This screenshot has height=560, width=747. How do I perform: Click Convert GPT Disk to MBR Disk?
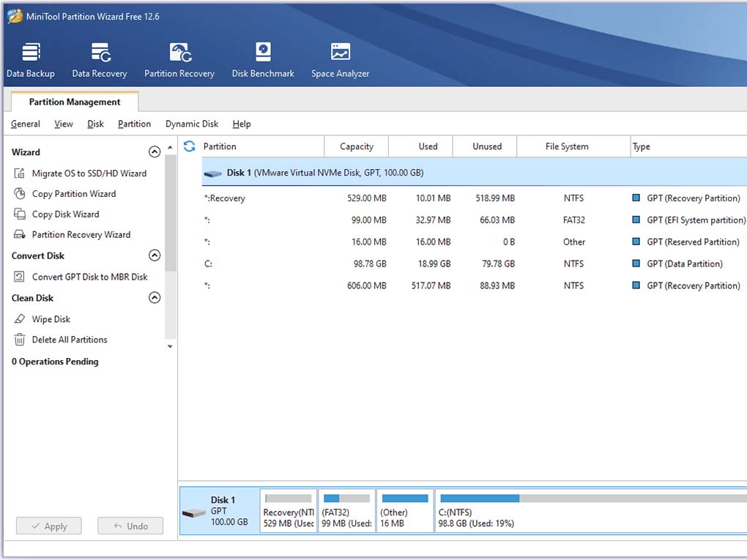tap(89, 277)
